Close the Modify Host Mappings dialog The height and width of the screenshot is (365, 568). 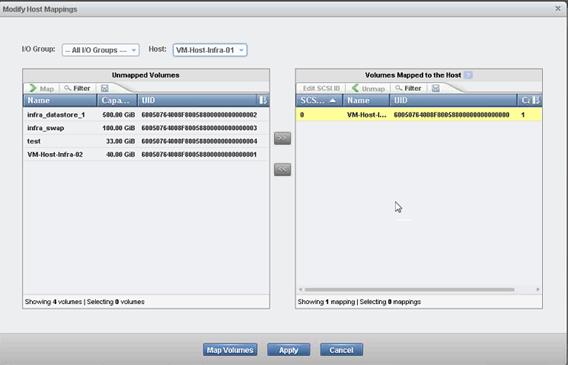tap(558, 8)
